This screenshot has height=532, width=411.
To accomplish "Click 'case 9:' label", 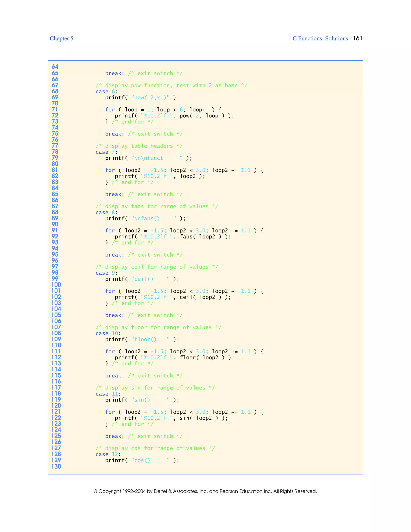I will 107,273.
